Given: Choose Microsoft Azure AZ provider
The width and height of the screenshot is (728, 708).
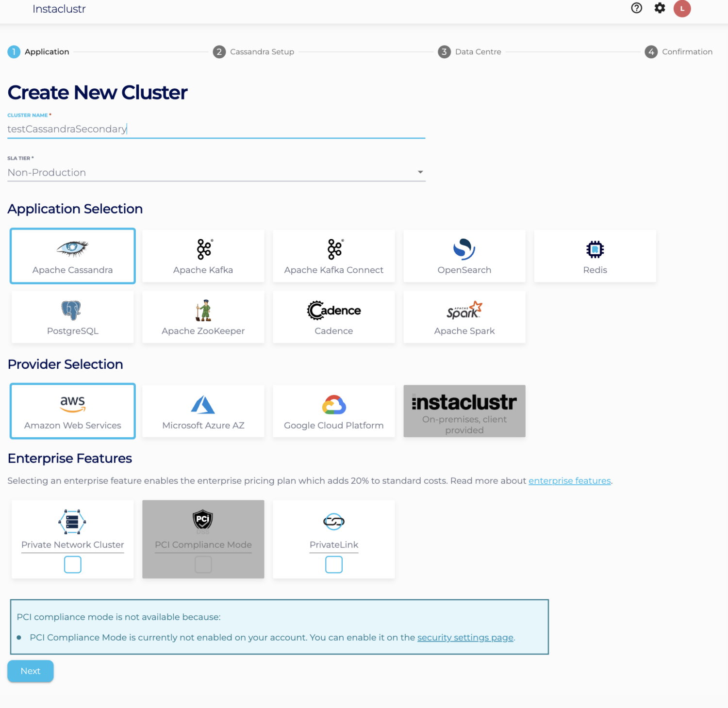Looking at the screenshot, I should (203, 411).
